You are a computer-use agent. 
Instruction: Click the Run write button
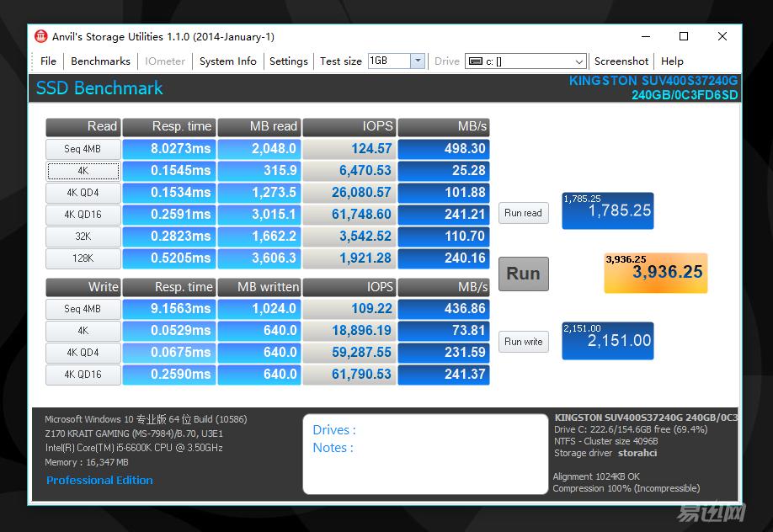523,342
